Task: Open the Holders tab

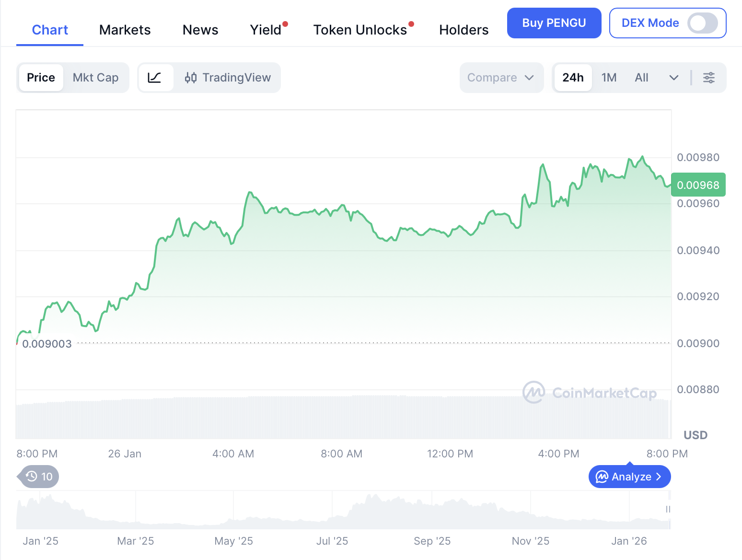Action: pos(464,30)
